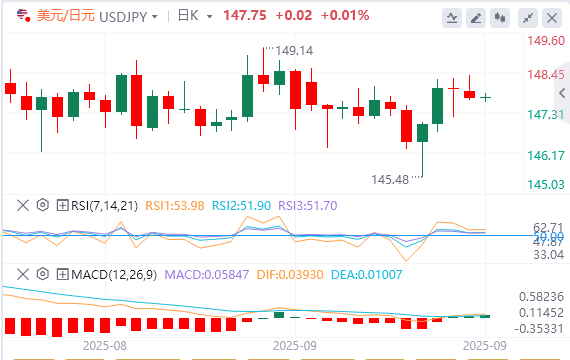Select the drawing pencil tool
This screenshot has width=570, height=360.
click(x=476, y=17)
